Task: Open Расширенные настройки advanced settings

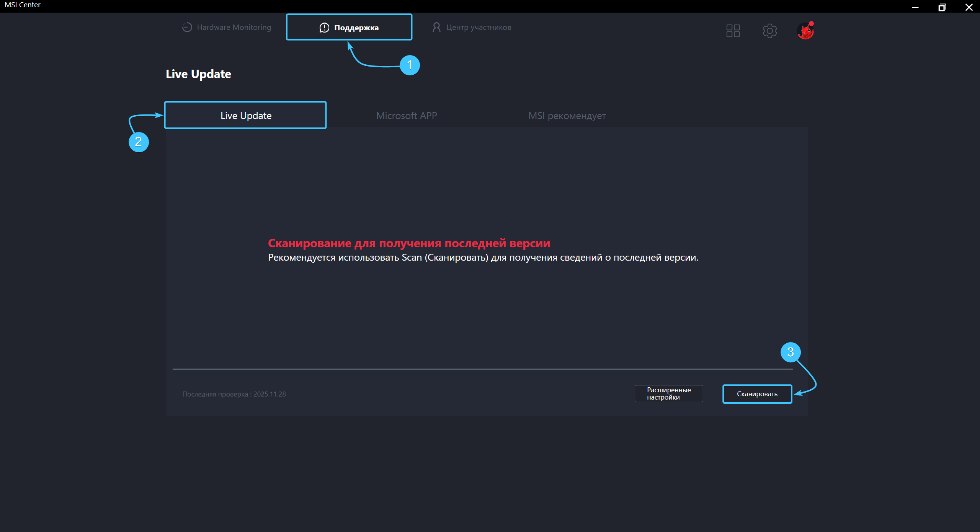Action: pyautogui.click(x=669, y=393)
